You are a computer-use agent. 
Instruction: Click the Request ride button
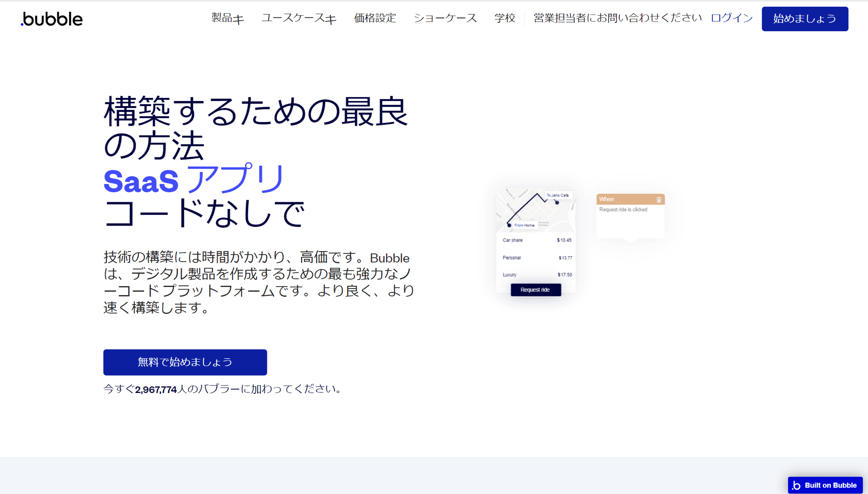(535, 290)
